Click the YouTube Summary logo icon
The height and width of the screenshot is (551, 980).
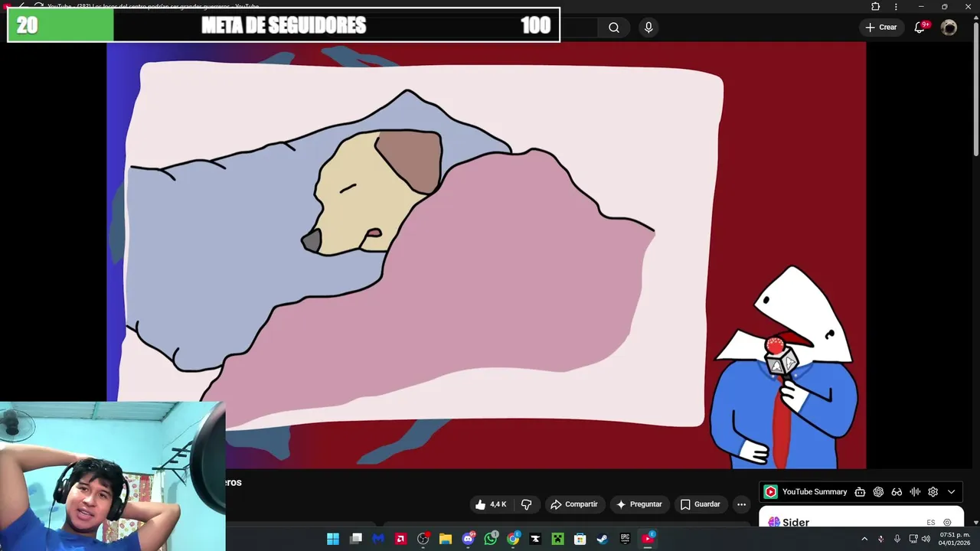(x=771, y=492)
